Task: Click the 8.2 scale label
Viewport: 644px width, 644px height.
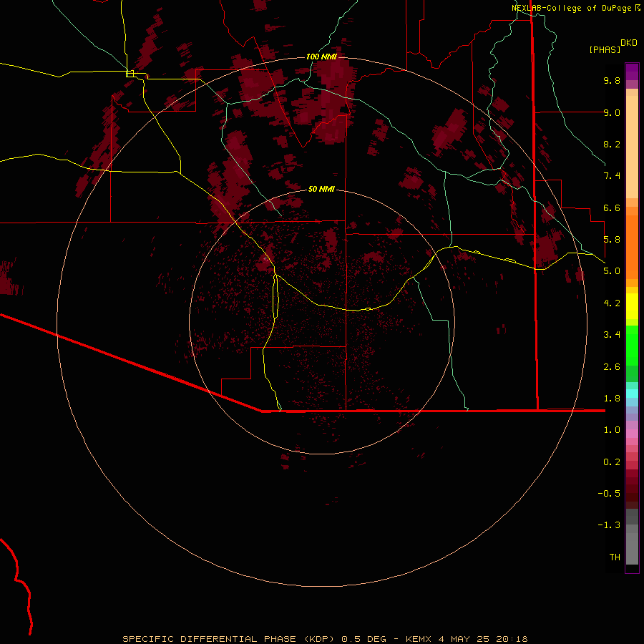Action: tap(612, 144)
